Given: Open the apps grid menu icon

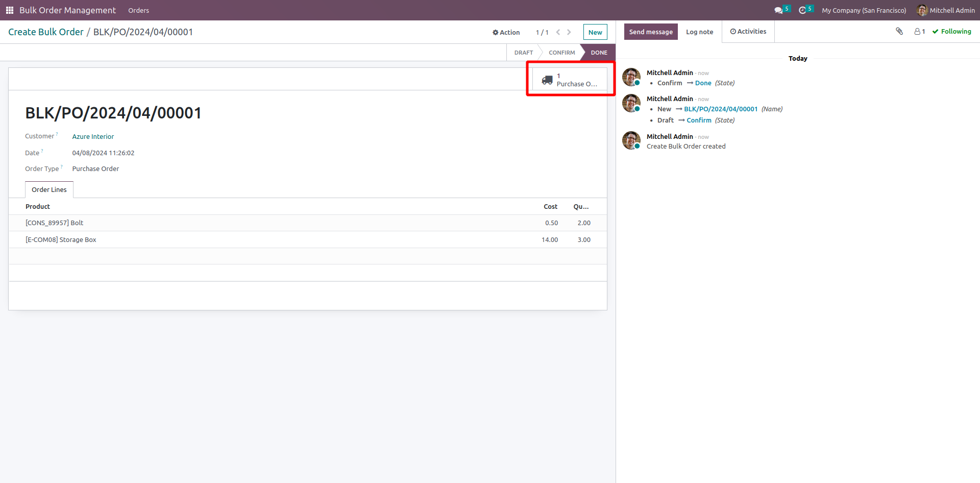Looking at the screenshot, I should [10, 10].
